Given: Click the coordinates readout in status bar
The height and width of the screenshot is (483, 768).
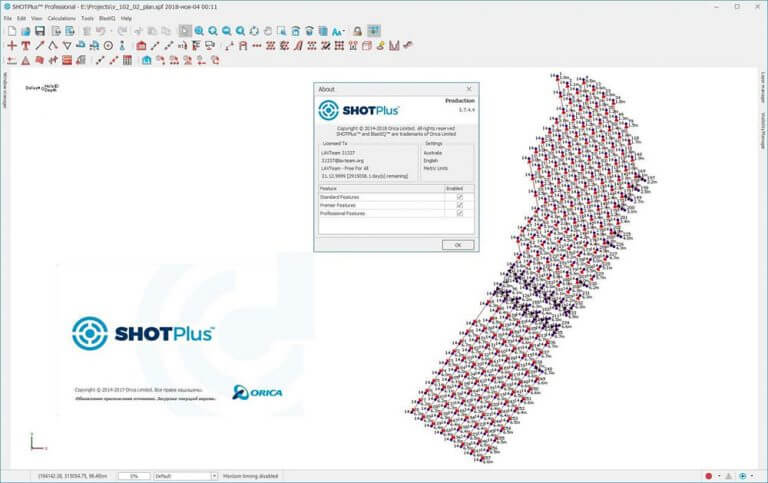Looking at the screenshot, I should tap(72, 476).
